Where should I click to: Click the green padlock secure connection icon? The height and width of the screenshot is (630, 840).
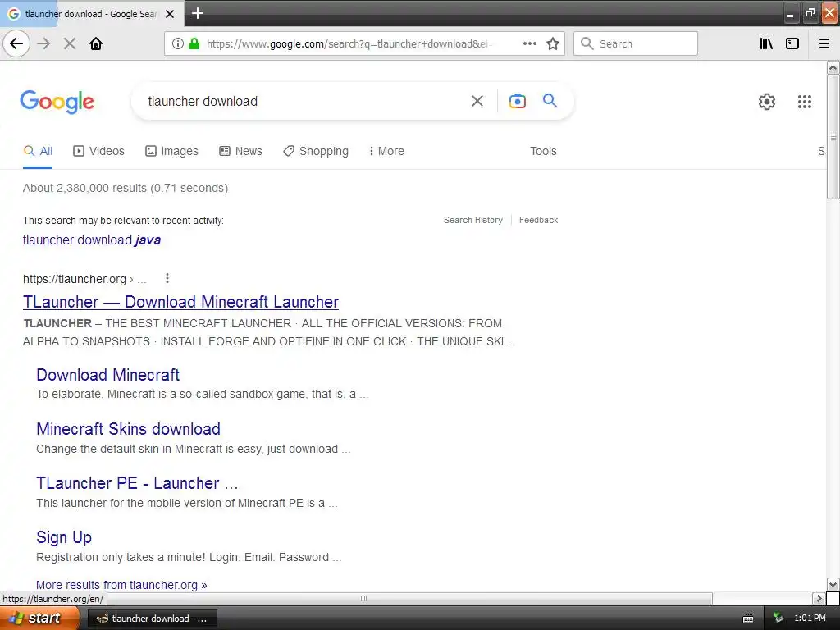(194, 43)
